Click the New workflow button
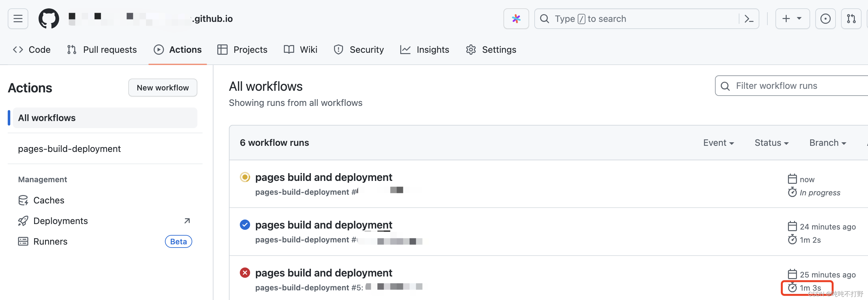 163,88
